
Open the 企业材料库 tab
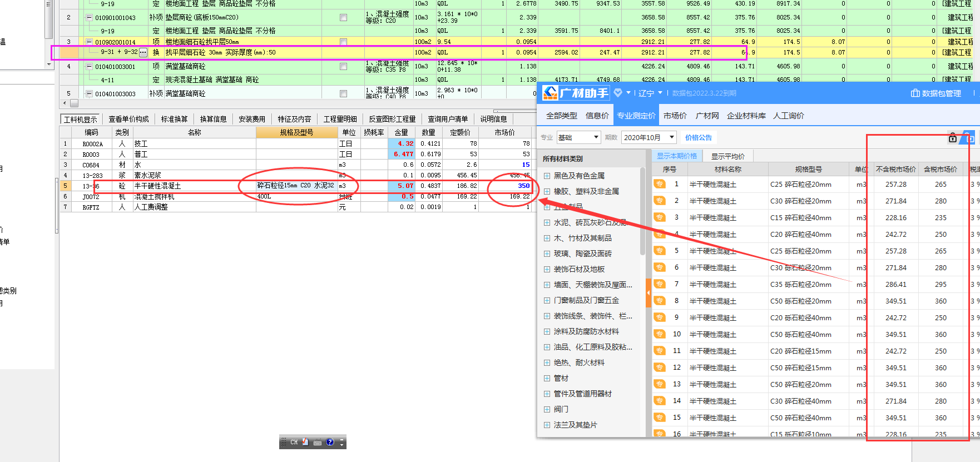click(746, 116)
